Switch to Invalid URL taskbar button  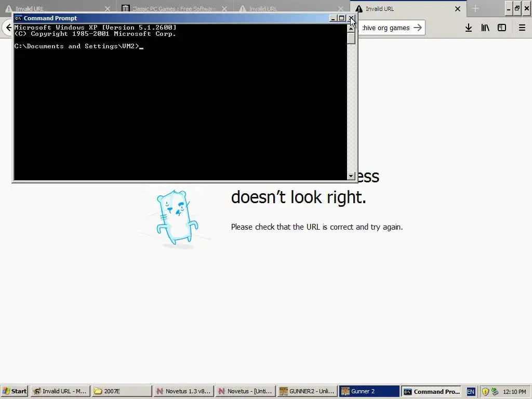click(x=60, y=391)
